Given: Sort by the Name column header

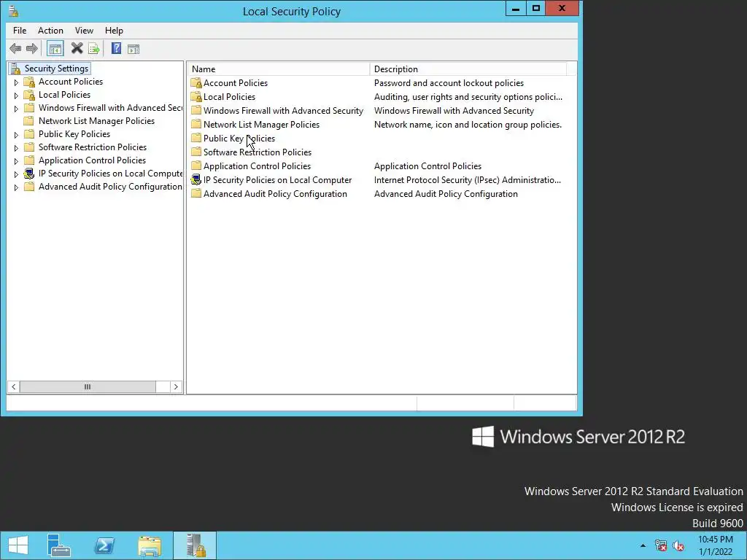Looking at the screenshot, I should [279, 69].
